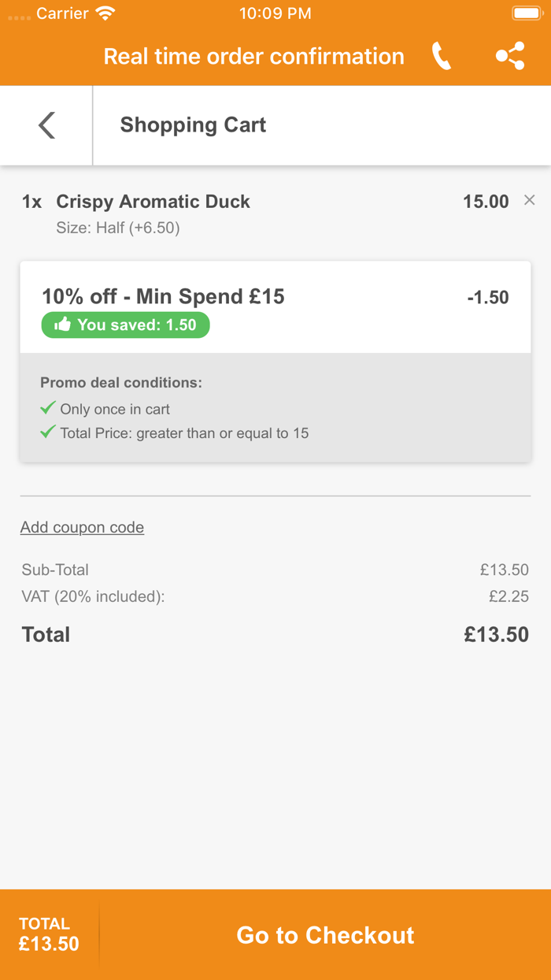The image size is (551, 980).
Task: Tap the Wi-Fi status icon
Action: click(x=105, y=13)
